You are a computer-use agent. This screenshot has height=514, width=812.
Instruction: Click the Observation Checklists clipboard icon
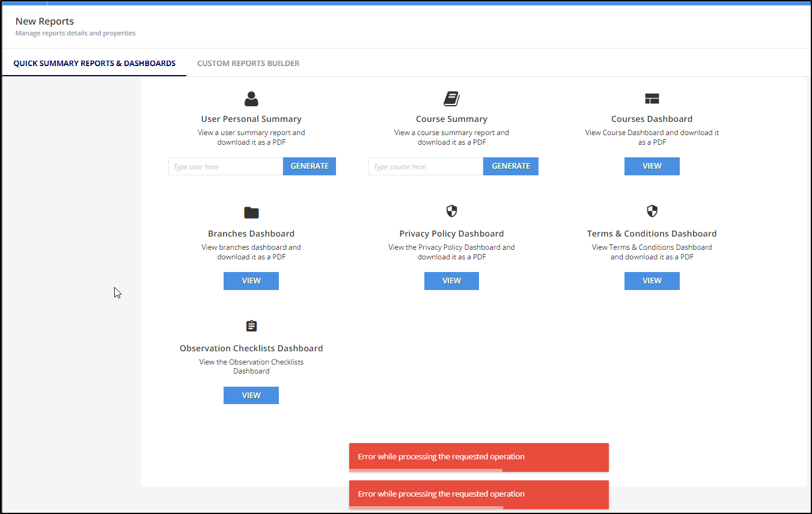click(251, 326)
